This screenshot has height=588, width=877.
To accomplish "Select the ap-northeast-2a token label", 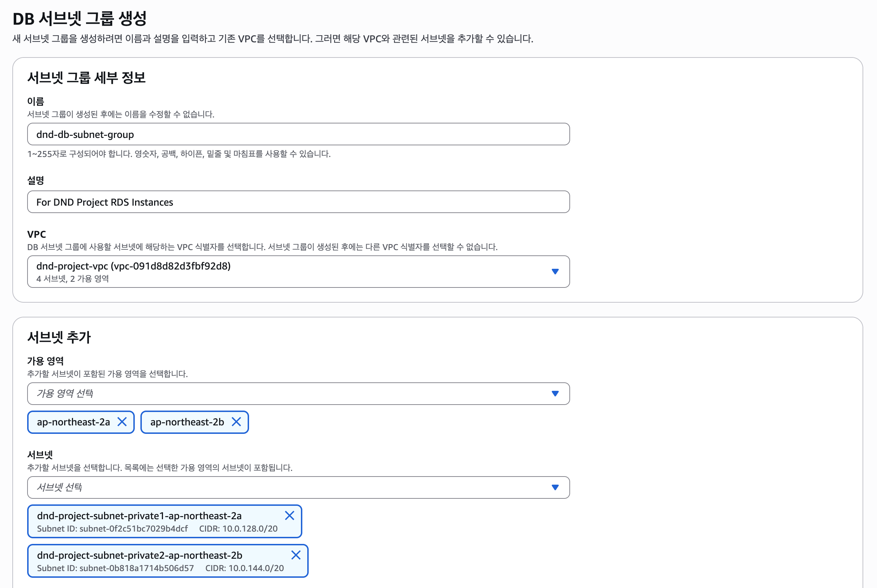I will 73,422.
